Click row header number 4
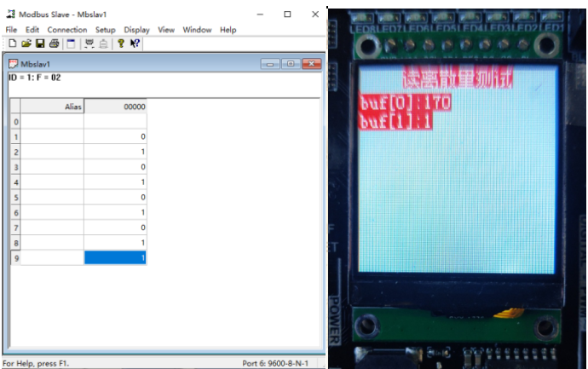The image size is (588, 369). tap(15, 182)
